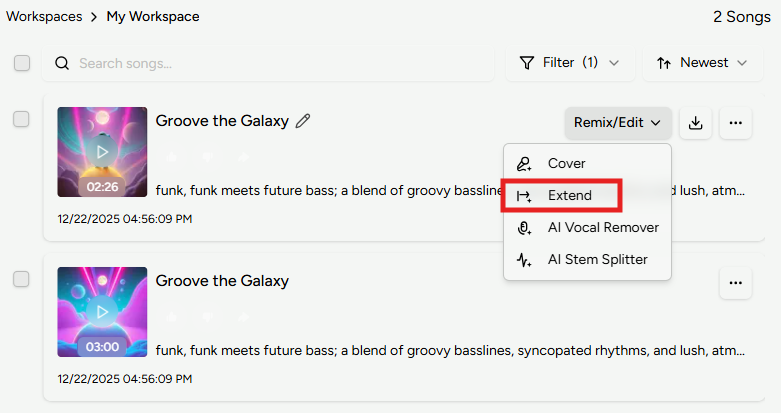The height and width of the screenshot is (413, 781).
Task: Play the first song from its thumbnail
Action: point(102,151)
